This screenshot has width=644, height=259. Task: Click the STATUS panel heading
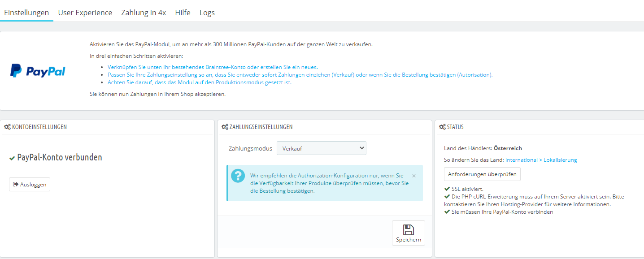(x=455, y=127)
